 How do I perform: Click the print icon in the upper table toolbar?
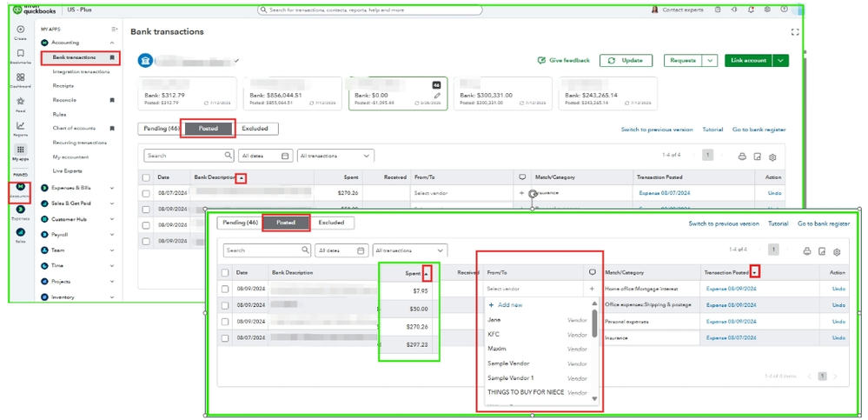(742, 157)
